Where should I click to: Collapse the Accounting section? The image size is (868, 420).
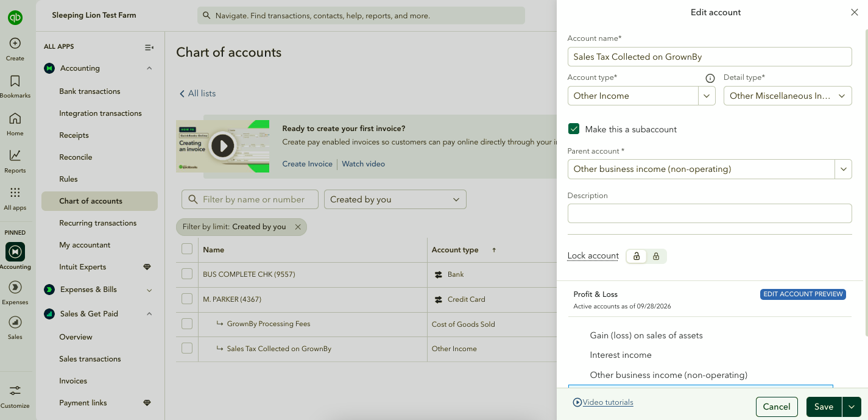(x=149, y=68)
